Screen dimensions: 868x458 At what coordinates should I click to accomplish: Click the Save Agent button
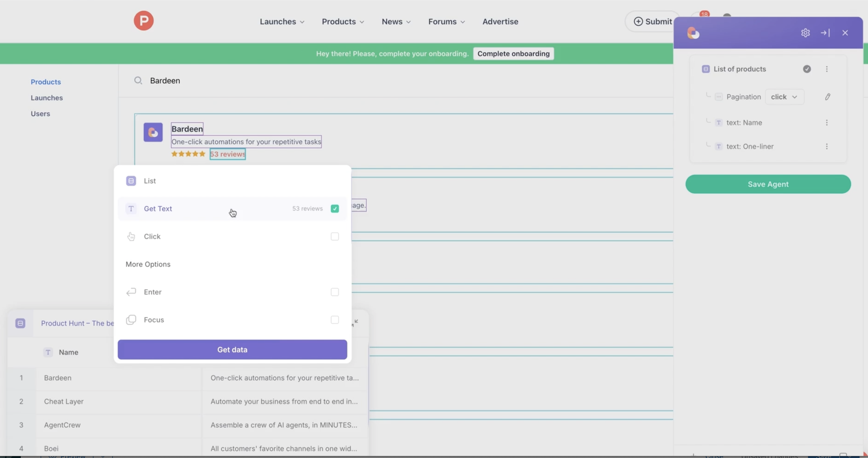(x=768, y=184)
